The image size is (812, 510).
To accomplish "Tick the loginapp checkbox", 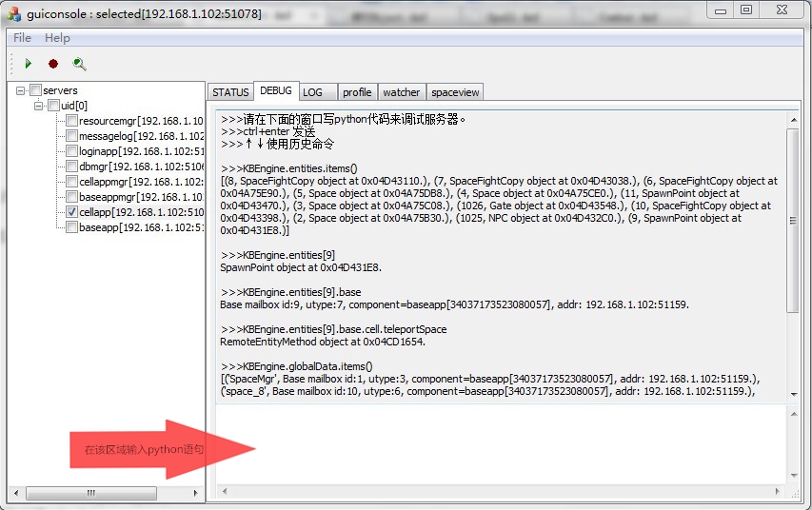I will 71,151.
